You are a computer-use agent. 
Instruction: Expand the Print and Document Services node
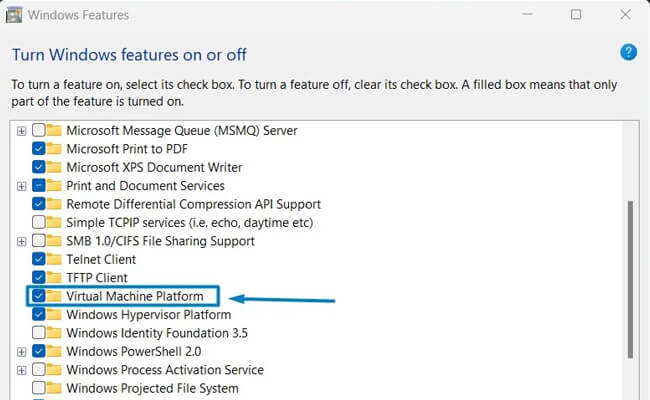[x=21, y=186]
